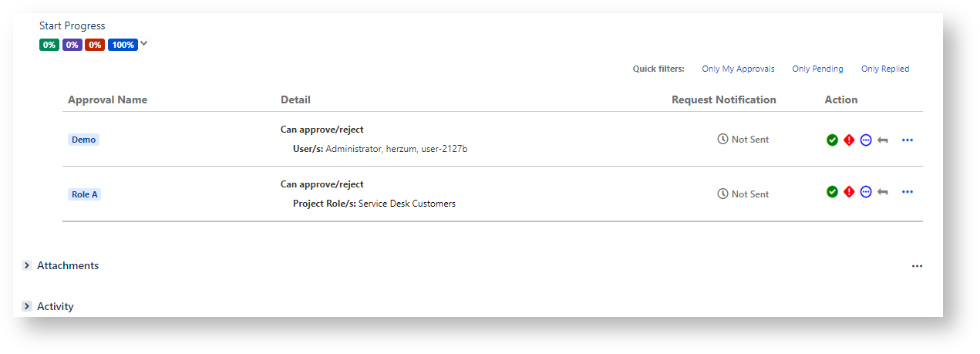Click green approve checkmark for Demo approval
Screen dimensions: 980x354
832,140
